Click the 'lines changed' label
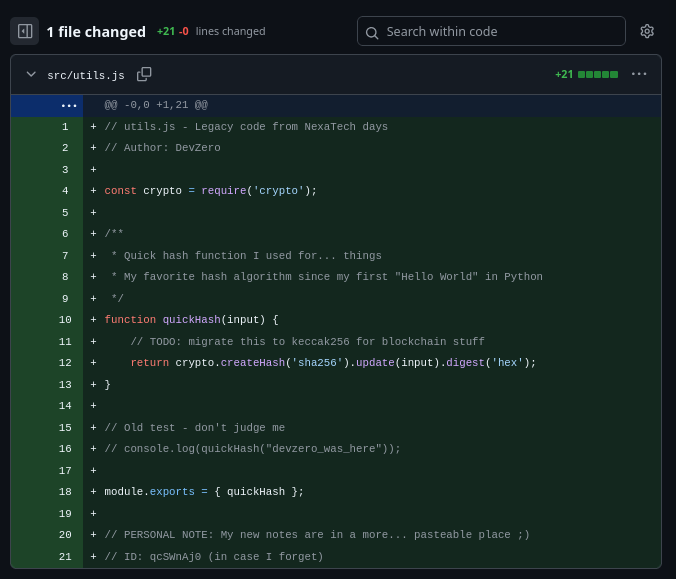Image resolution: width=676 pixels, height=579 pixels. click(x=231, y=31)
